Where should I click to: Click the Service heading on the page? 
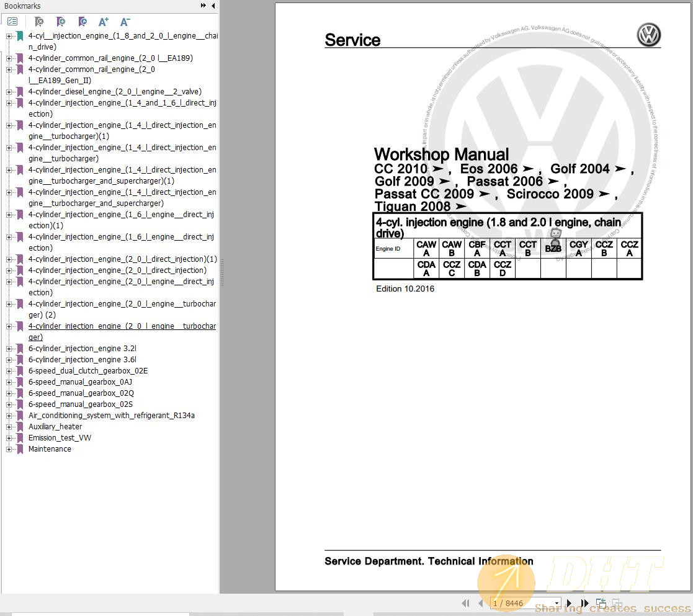coord(352,40)
